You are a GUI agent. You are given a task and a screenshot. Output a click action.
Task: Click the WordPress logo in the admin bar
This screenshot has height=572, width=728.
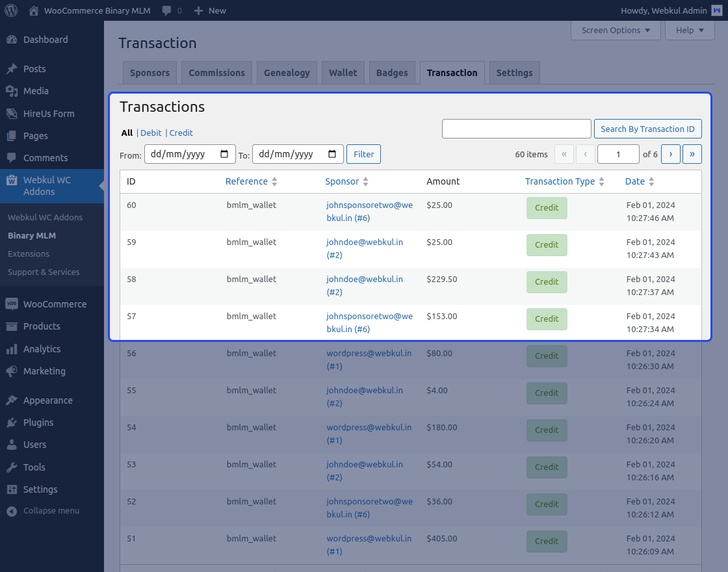click(x=10, y=10)
